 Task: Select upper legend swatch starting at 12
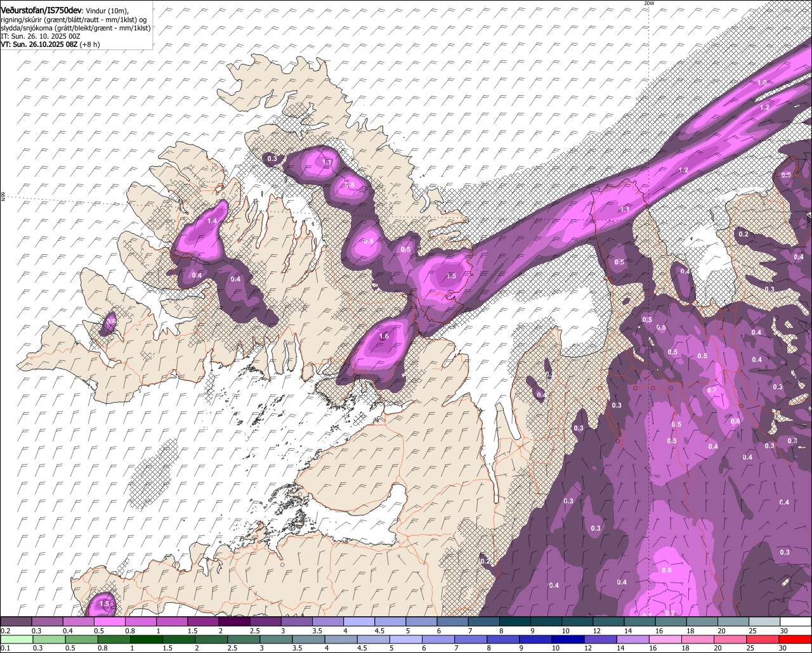click(609, 621)
